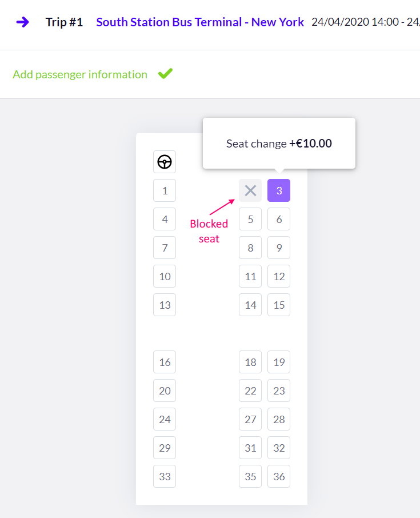Pick seat 9

(279, 248)
